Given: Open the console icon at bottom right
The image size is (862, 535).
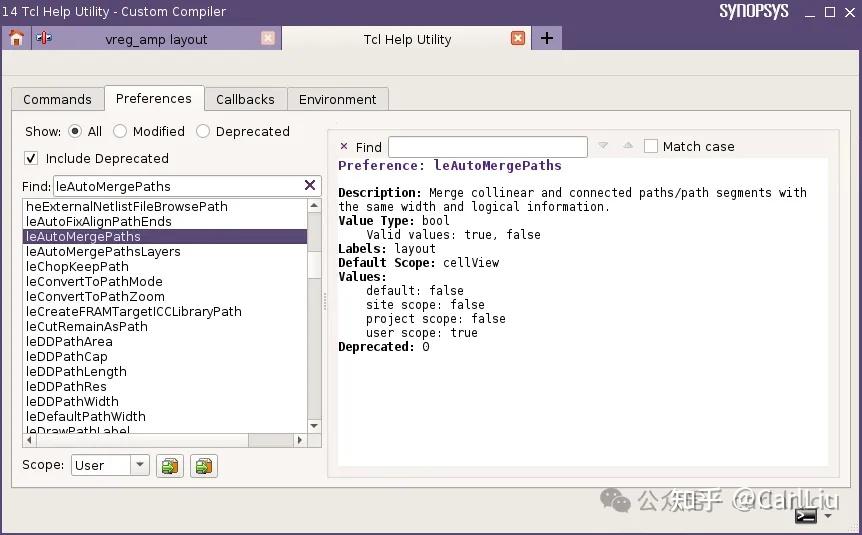Looking at the screenshot, I should coord(806,516).
